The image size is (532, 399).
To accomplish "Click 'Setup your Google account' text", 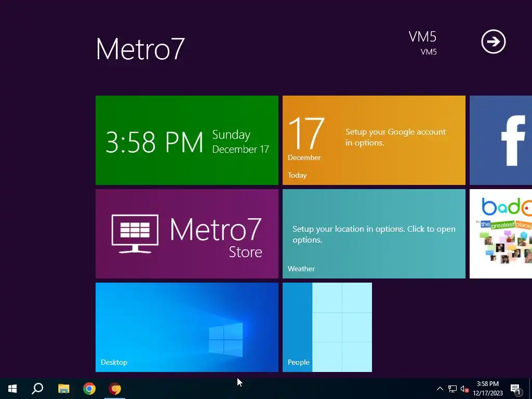I will [395, 137].
